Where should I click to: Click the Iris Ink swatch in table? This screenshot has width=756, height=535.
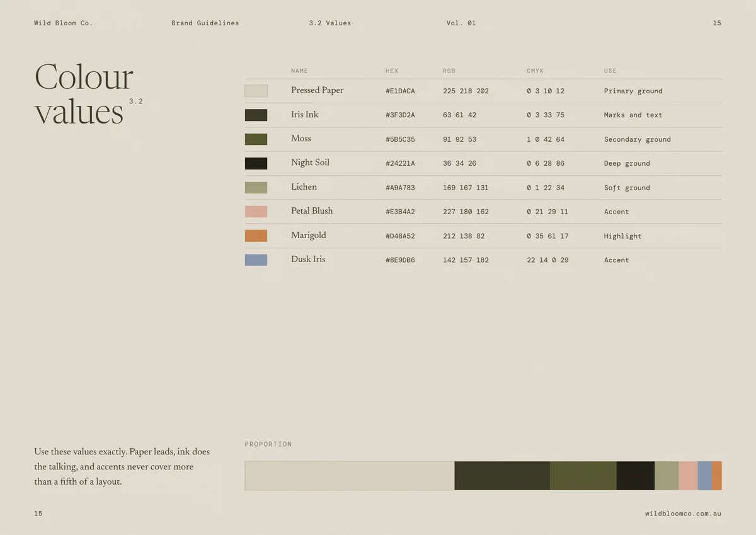tap(256, 115)
